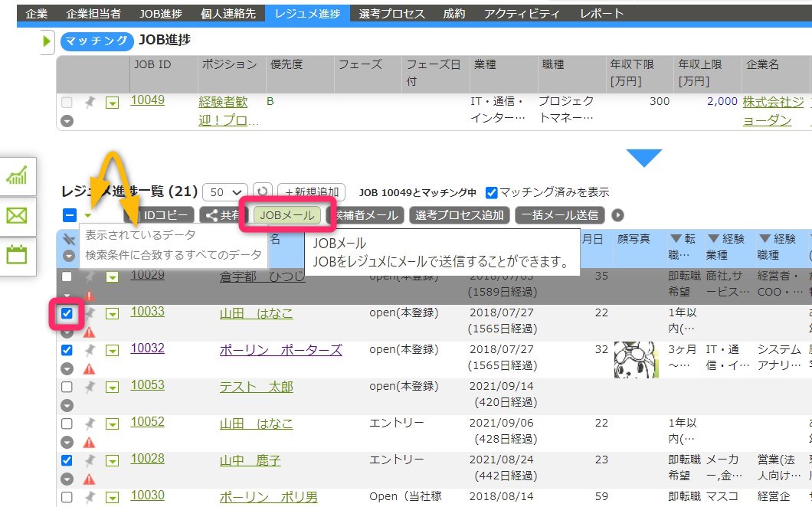This screenshot has width=812, height=507.
Task: Expand the green dropdown arrow for JOB 10049
Action: [112, 103]
